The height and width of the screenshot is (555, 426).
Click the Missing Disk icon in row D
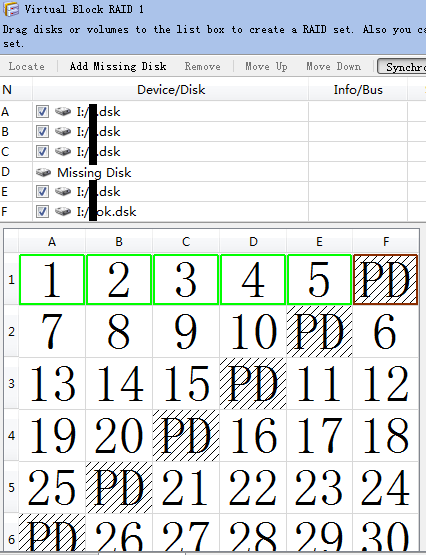coord(44,172)
